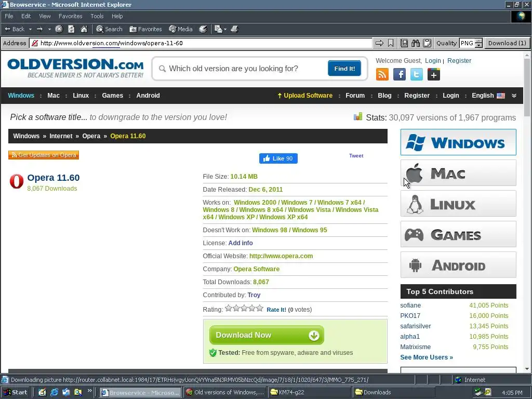Click the Go arrow next to the address bar
This screenshot has height=399, width=532.
coord(379,43)
